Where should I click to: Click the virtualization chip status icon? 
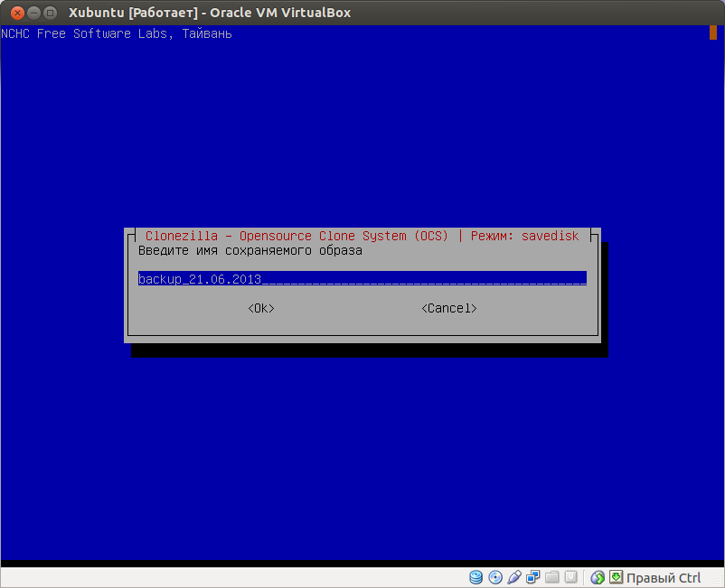[571, 577]
